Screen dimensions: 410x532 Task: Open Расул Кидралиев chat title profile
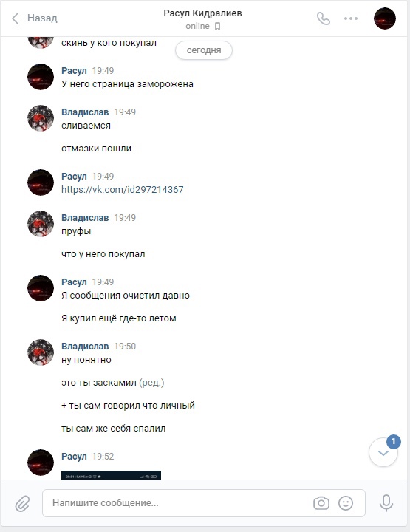(203, 13)
